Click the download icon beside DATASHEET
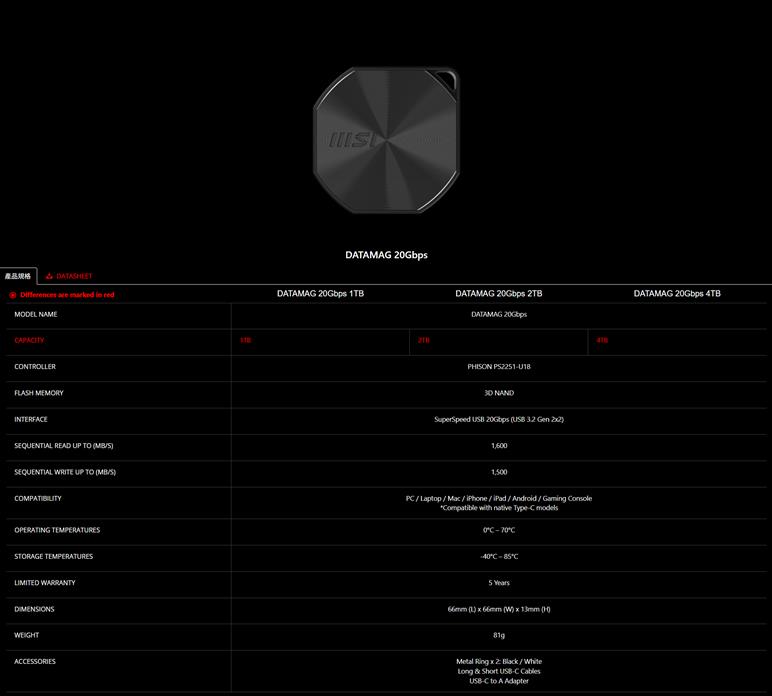772x696 pixels. tap(49, 276)
